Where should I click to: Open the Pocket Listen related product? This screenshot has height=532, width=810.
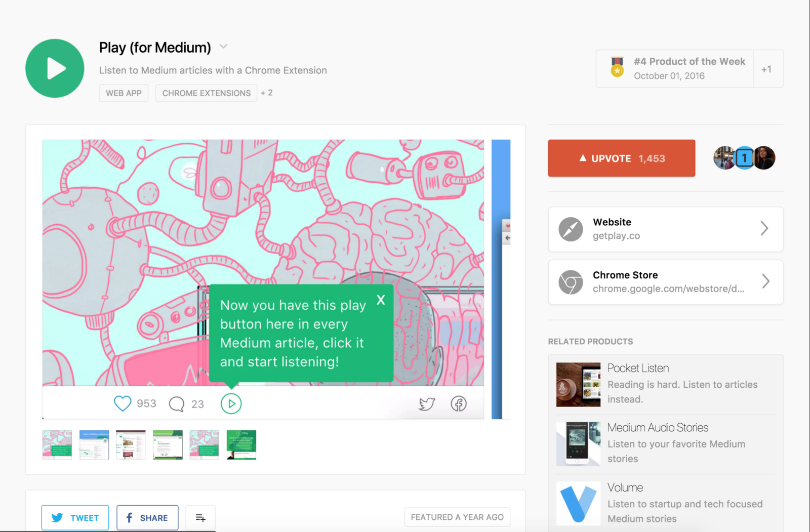638,368
